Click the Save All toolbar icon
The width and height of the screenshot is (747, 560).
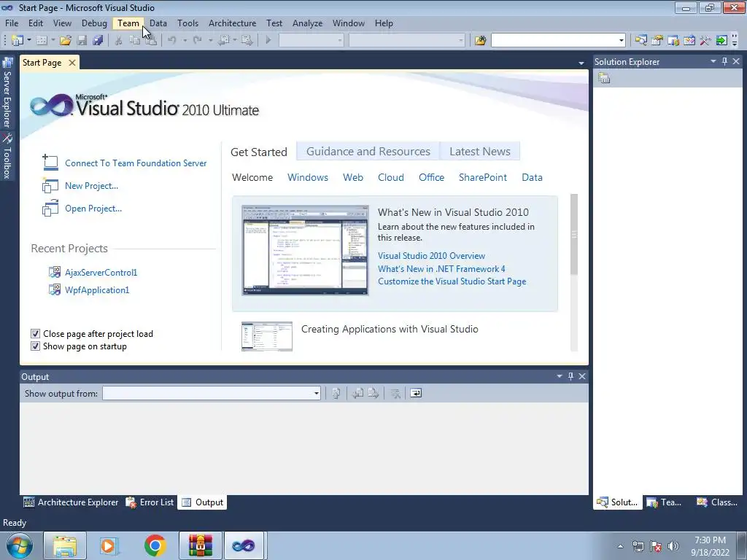(x=98, y=41)
